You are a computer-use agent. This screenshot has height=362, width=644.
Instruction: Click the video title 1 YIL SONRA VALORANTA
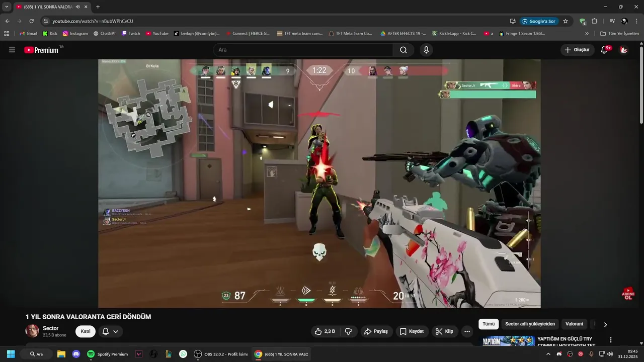[x=88, y=317]
